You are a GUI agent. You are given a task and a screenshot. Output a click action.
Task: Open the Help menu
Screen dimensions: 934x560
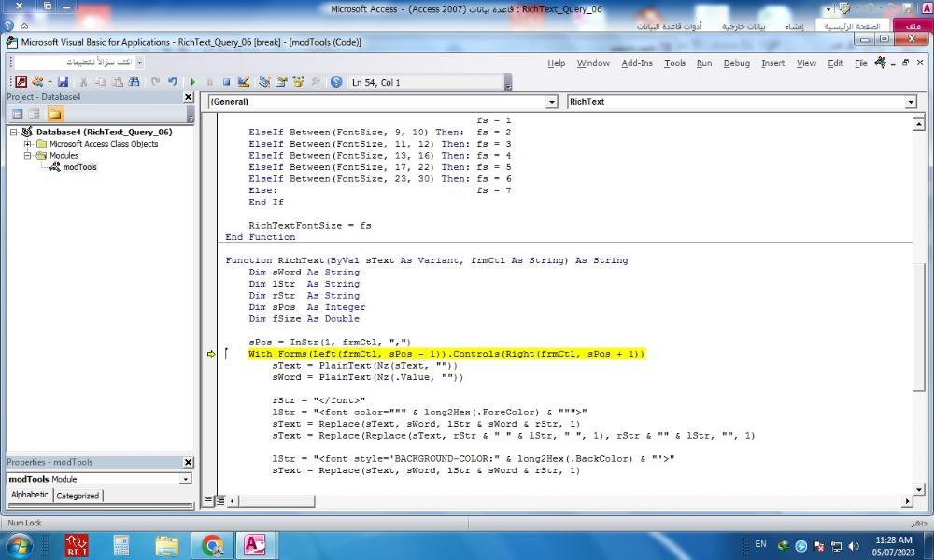click(557, 63)
